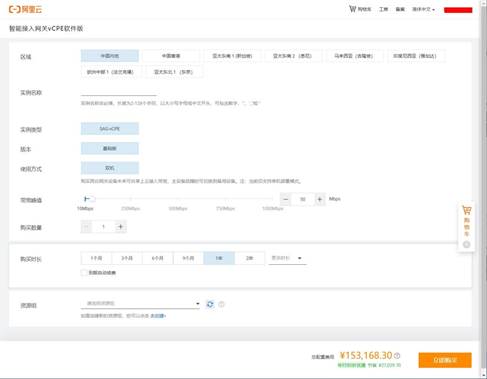Screen dimensions: 487x379
Task: Click the orange 立即购买 buy button
Action: click(x=445, y=360)
